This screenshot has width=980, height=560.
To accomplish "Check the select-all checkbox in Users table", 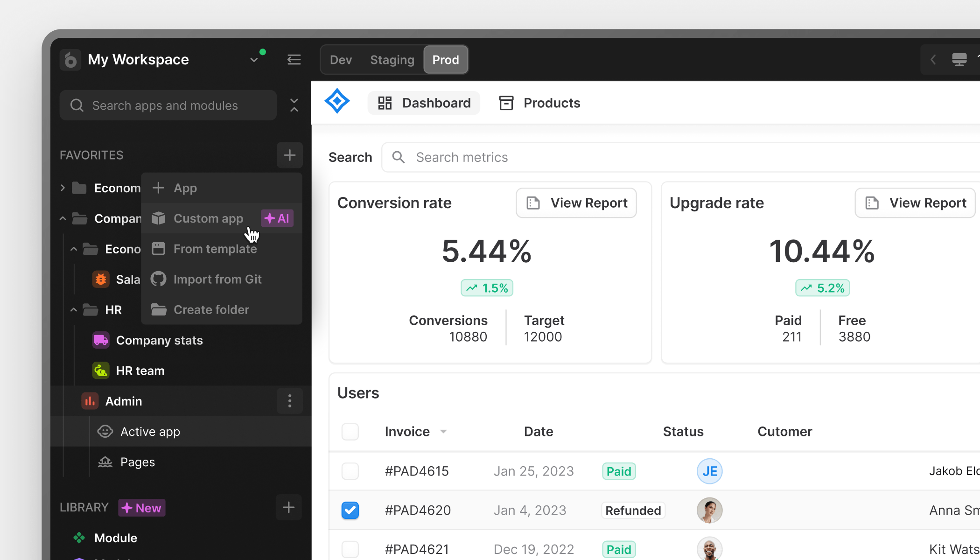I will [x=350, y=432].
